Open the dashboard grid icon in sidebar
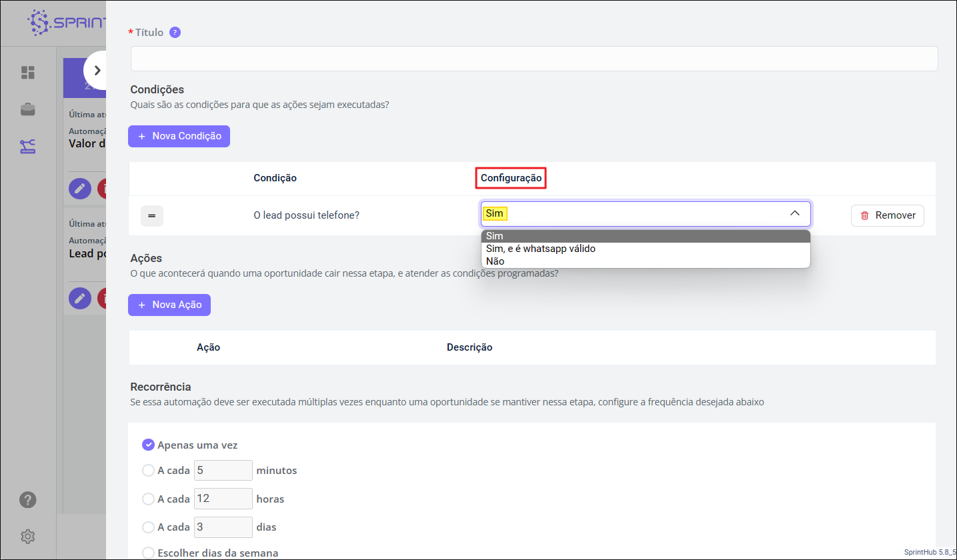Viewport: 957px width, 560px height. 28,72
